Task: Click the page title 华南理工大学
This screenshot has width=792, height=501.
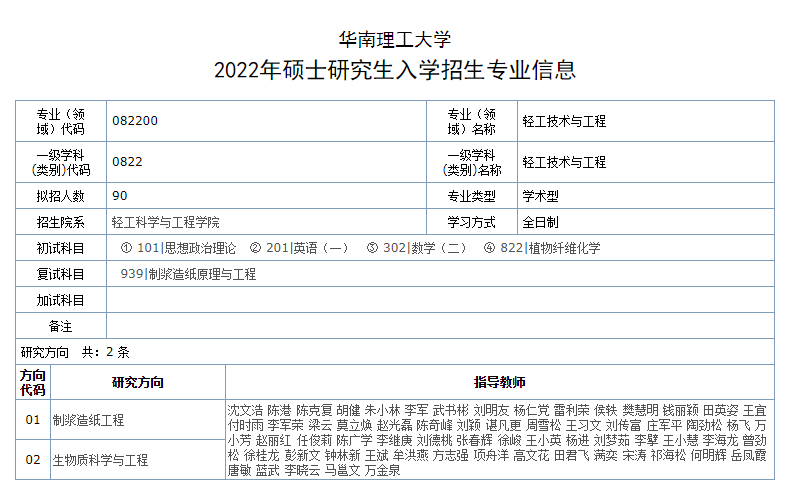Action: [395, 40]
